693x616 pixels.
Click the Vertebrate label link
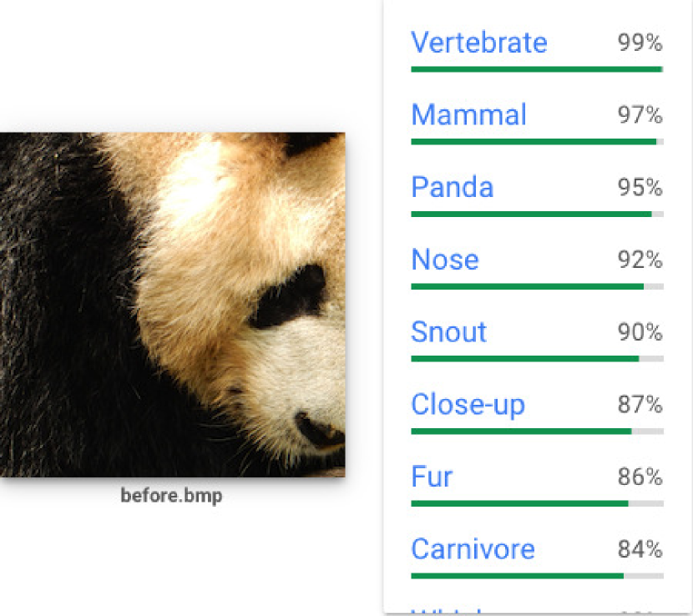(x=479, y=43)
